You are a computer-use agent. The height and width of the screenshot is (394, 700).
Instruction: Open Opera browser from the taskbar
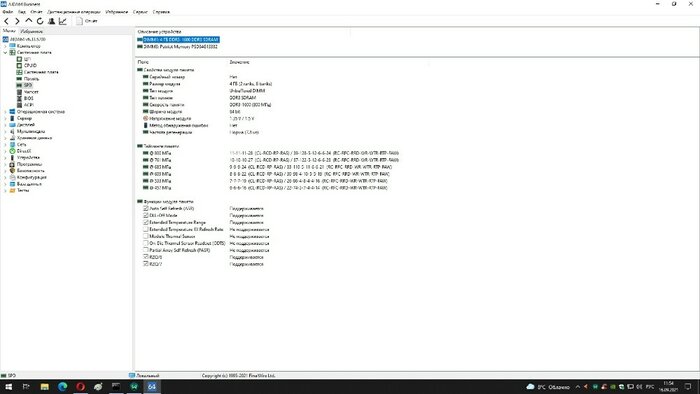pyautogui.click(x=80, y=387)
